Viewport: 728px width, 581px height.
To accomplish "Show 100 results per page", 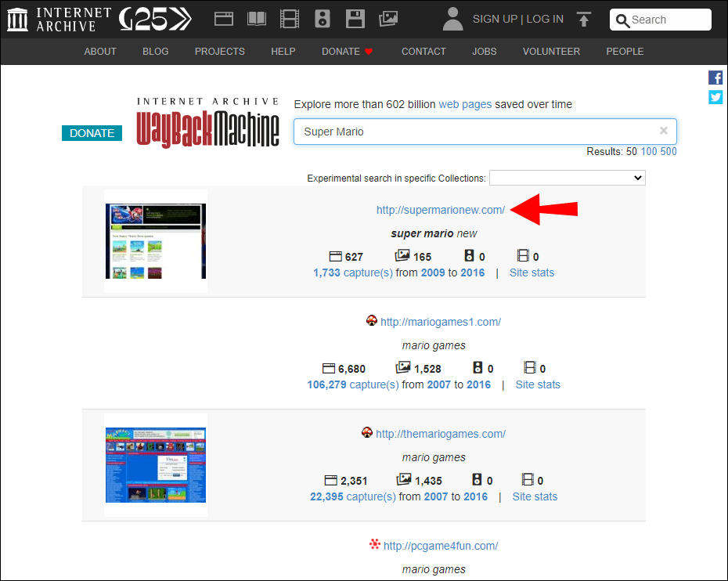I will tap(649, 151).
